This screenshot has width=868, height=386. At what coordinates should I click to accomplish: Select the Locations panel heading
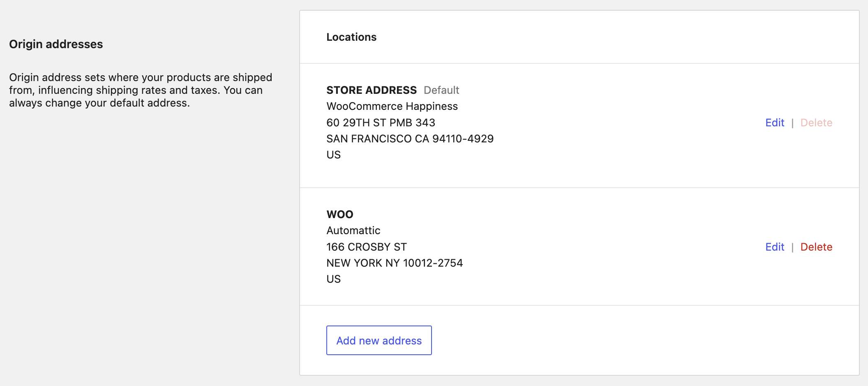click(351, 37)
